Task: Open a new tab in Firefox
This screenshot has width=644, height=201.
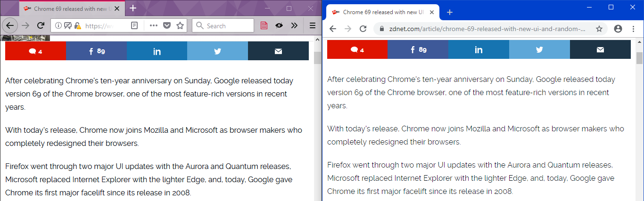Action: pyautogui.click(x=133, y=8)
